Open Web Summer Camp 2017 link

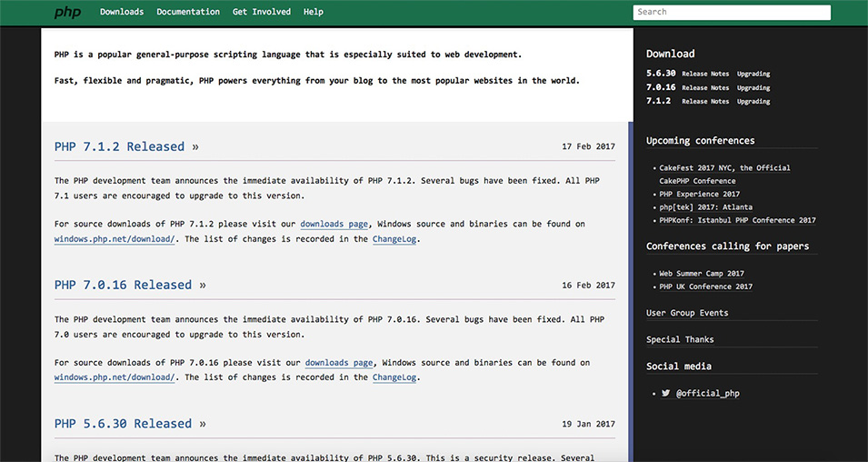tap(702, 274)
